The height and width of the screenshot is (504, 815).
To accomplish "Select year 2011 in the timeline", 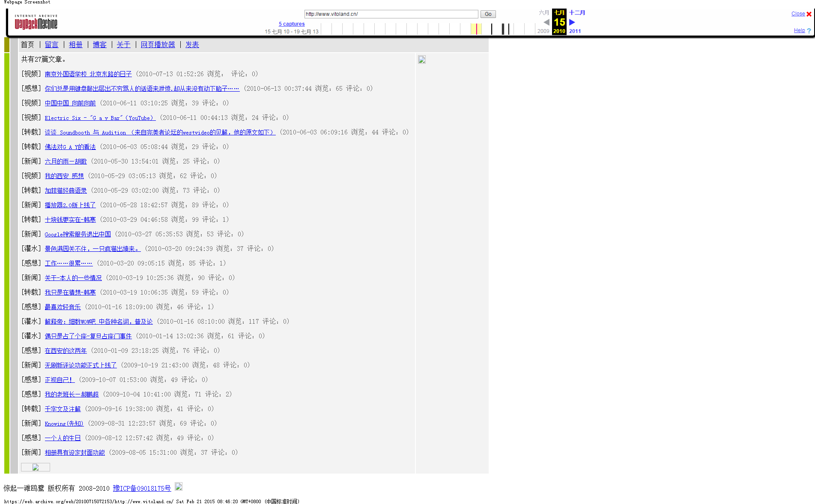I will [575, 31].
